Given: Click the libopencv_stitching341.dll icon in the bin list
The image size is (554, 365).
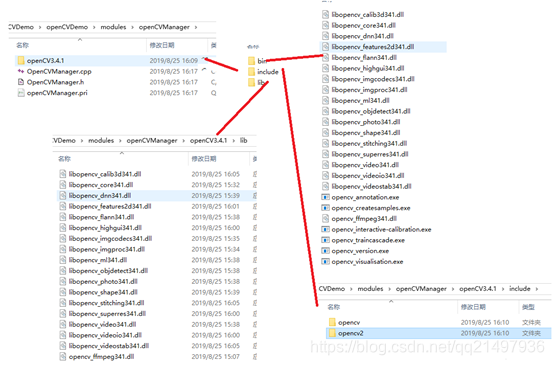Looking at the screenshot, I should pos(325,143).
